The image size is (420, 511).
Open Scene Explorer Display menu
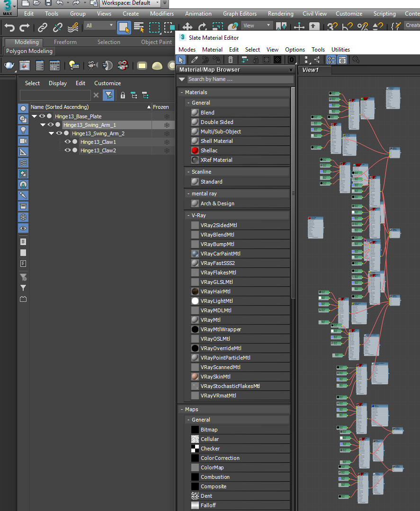(x=58, y=83)
